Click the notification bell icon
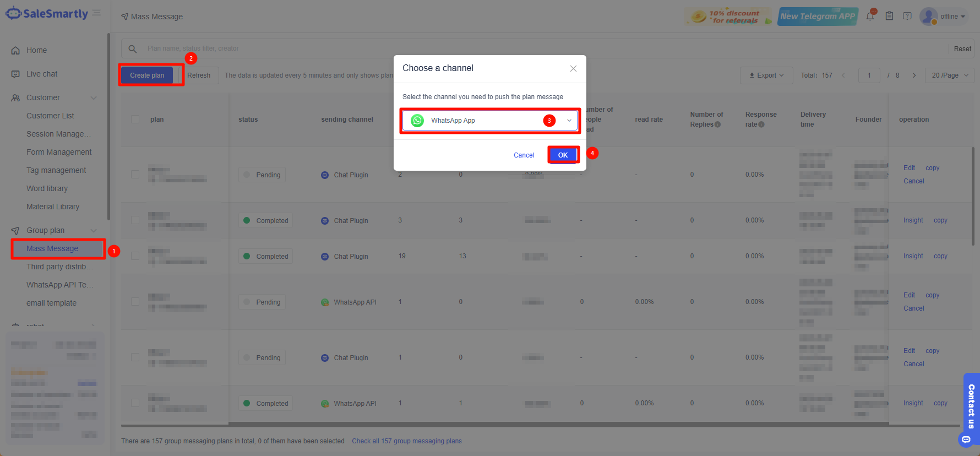The width and height of the screenshot is (980, 456). click(870, 16)
